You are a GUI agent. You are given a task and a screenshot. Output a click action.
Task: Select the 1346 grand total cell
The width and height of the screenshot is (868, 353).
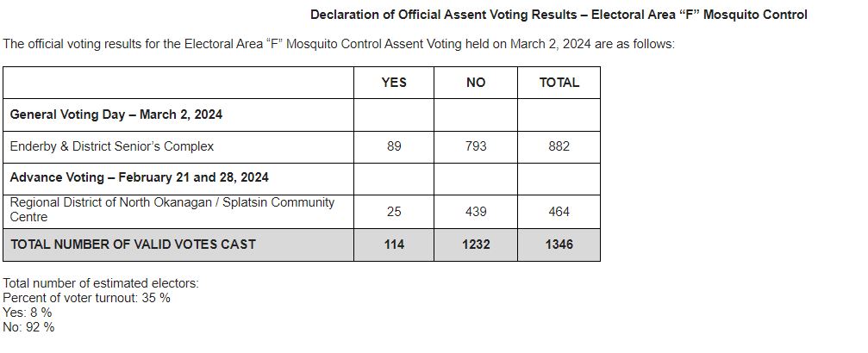point(559,245)
